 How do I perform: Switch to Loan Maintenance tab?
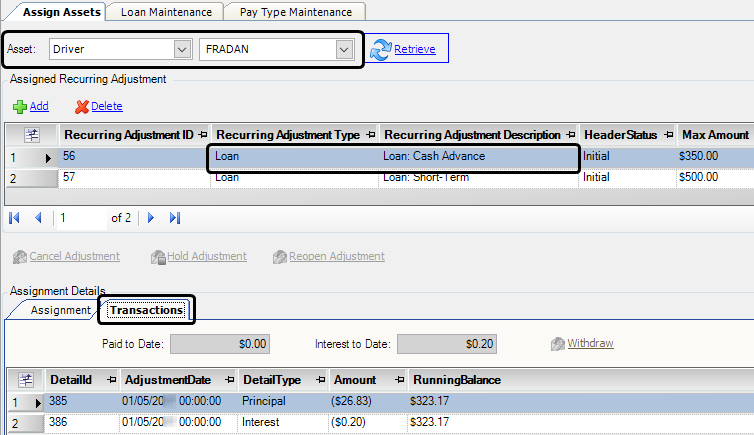click(166, 12)
